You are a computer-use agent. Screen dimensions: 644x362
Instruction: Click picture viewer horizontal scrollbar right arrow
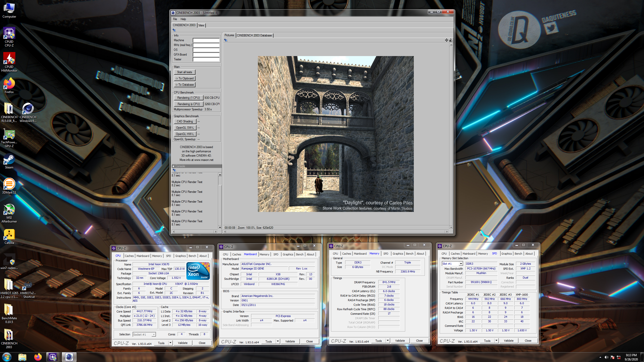point(447,232)
